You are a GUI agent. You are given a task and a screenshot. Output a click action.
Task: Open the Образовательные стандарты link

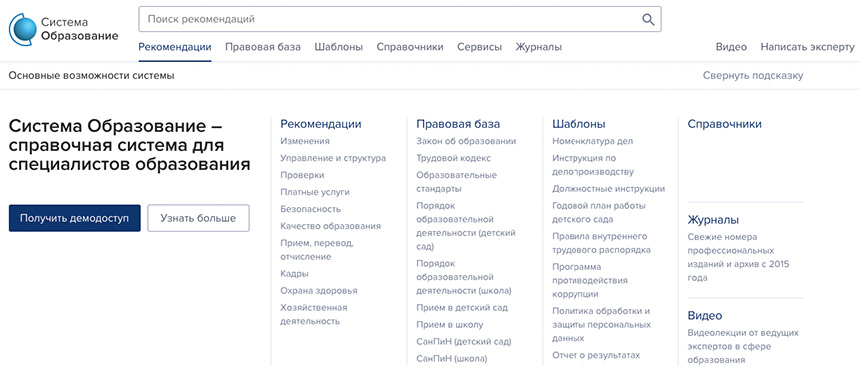[456, 181]
